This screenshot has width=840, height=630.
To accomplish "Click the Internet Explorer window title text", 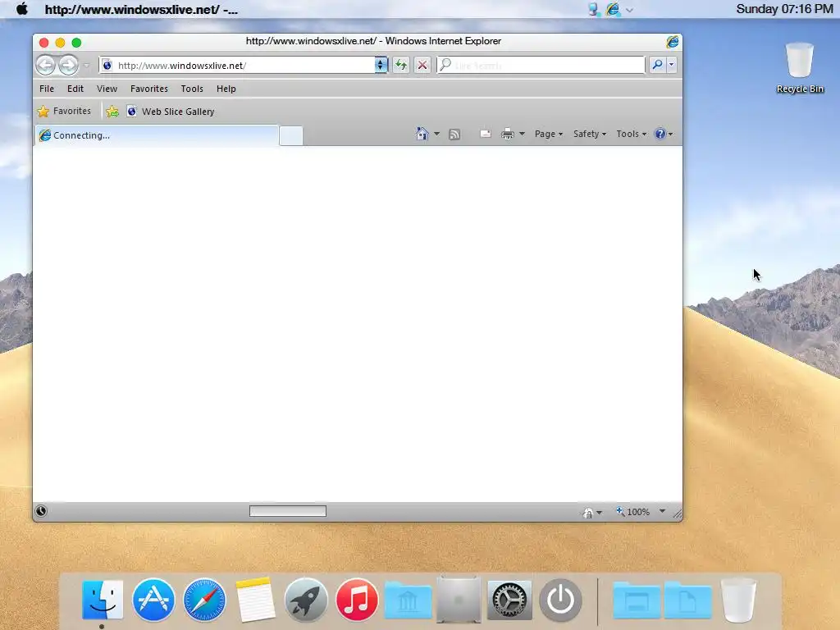I will pos(373,41).
